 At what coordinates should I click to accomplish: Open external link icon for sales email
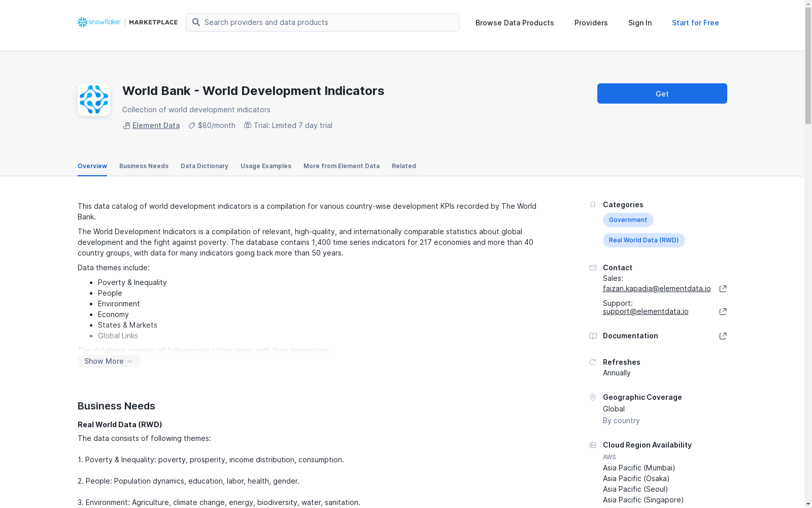(723, 289)
